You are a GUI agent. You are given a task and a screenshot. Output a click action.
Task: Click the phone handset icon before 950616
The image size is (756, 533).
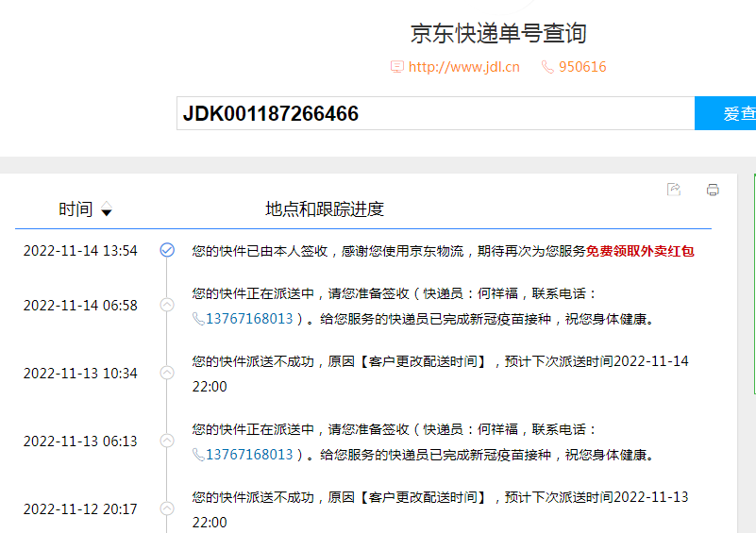coord(547,66)
